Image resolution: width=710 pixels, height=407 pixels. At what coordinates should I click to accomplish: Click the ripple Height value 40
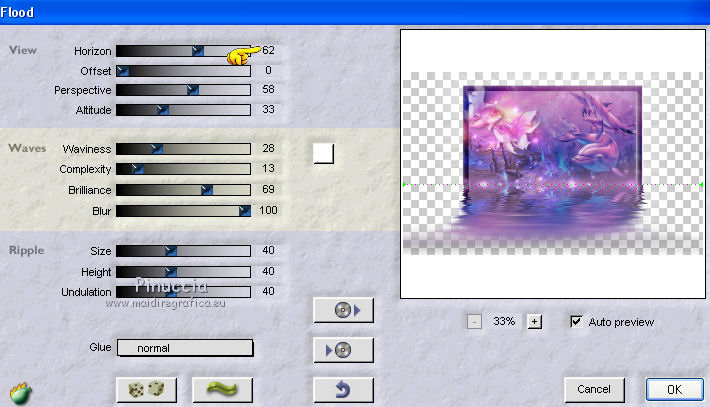268,271
